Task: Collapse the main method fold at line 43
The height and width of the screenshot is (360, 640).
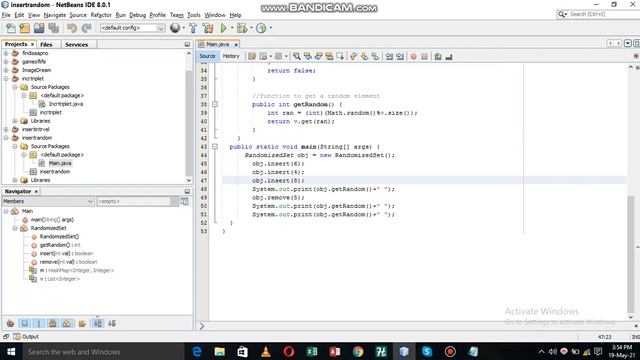Action: (215, 147)
